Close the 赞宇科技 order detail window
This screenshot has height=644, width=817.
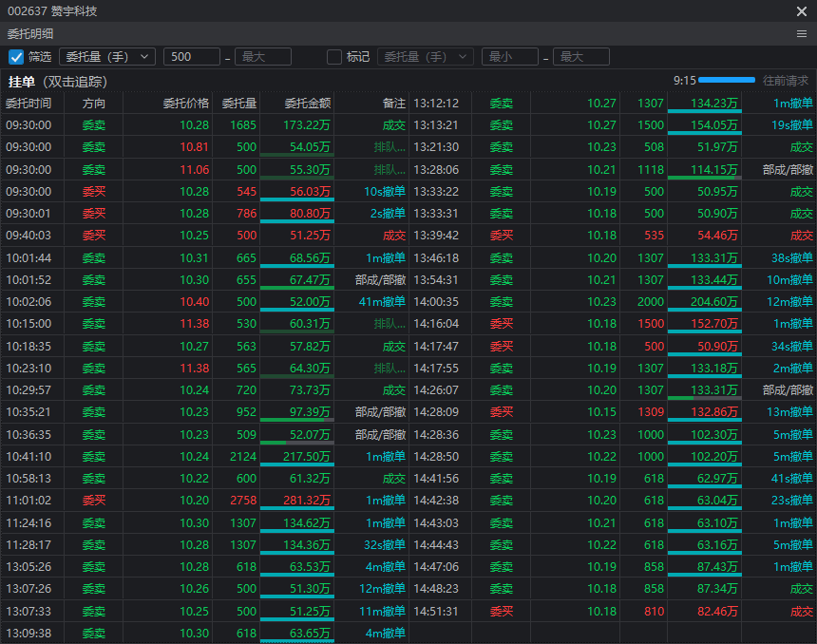[x=802, y=11]
